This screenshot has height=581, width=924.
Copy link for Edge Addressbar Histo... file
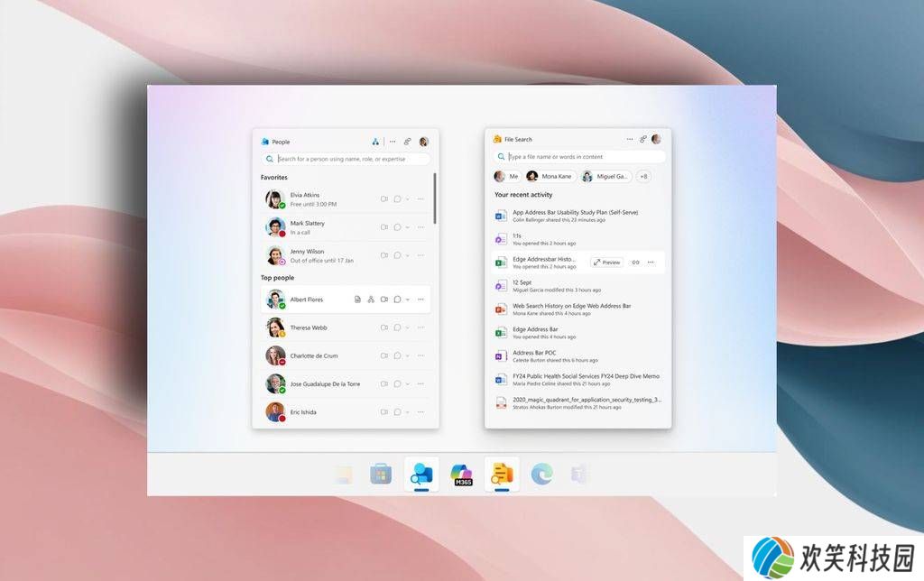636,263
